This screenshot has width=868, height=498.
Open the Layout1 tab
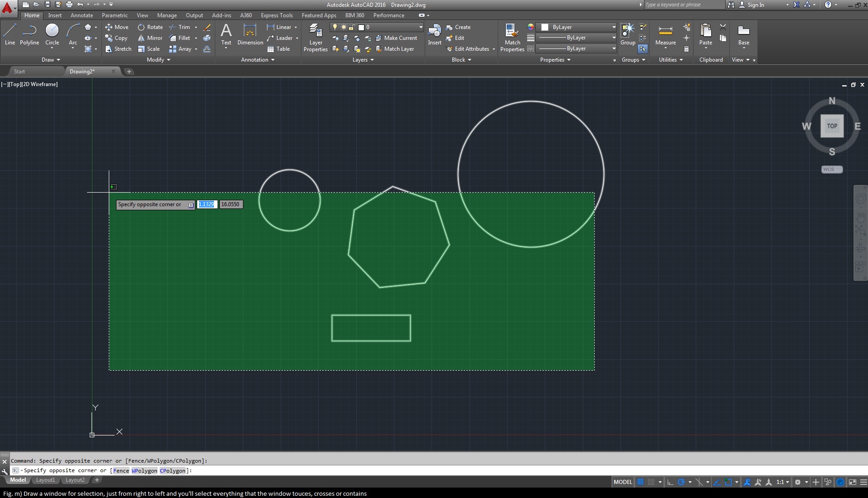[45, 480]
